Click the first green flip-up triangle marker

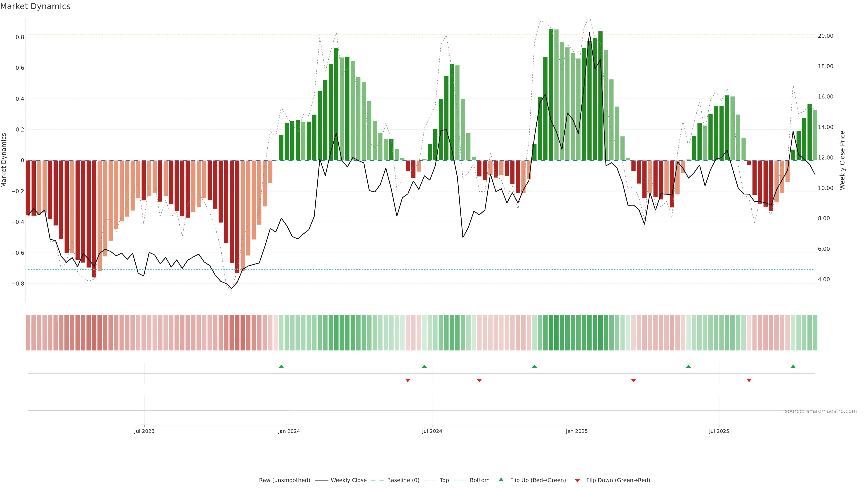coord(281,366)
